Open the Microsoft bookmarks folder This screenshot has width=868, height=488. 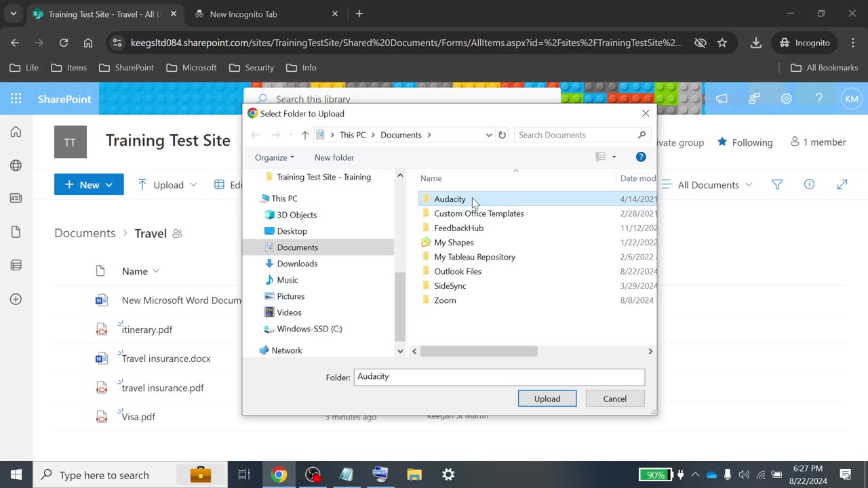tap(191, 68)
